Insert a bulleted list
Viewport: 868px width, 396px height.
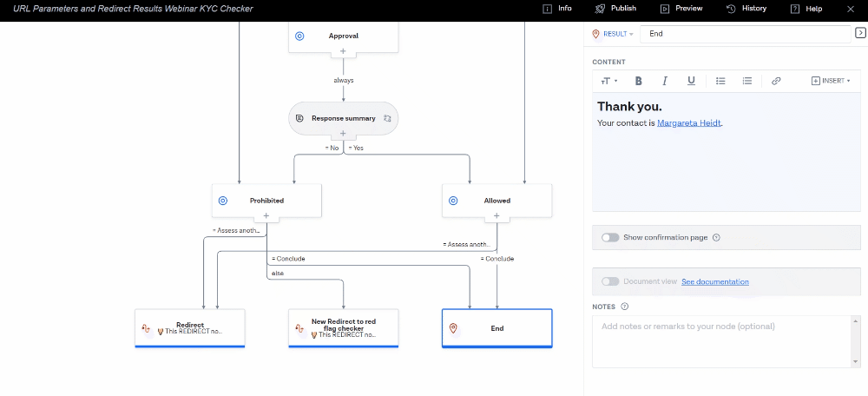[720, 81]
